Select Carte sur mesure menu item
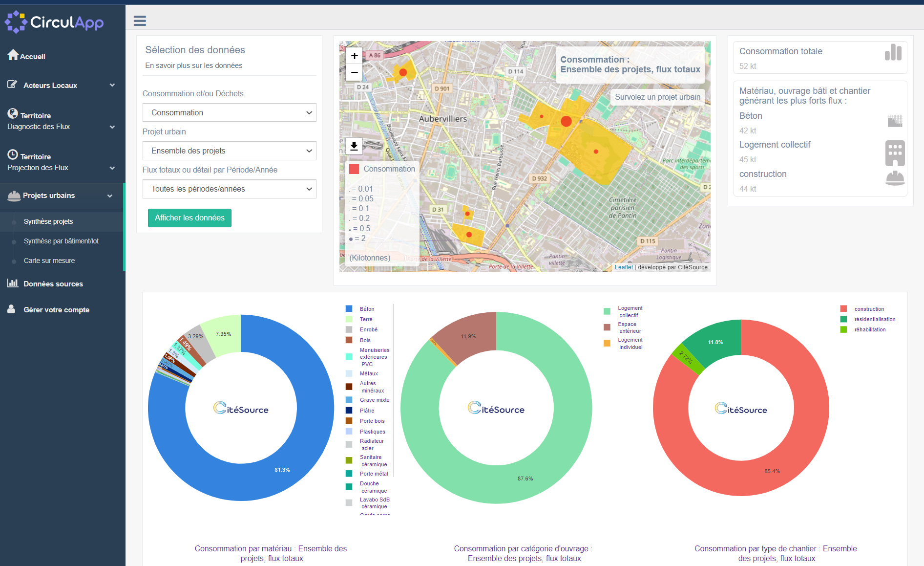The image size is (924, 566). point(49,261)
